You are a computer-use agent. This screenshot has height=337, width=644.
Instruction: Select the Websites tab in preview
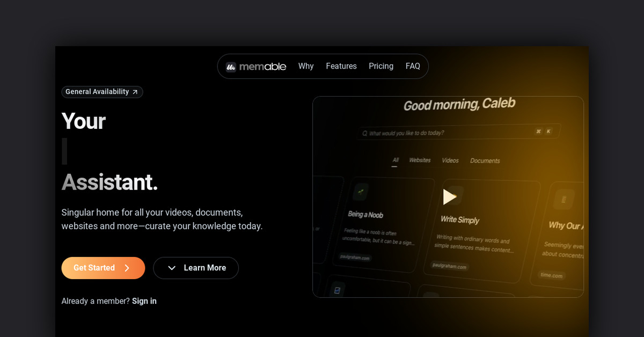(x=420, y=160)
